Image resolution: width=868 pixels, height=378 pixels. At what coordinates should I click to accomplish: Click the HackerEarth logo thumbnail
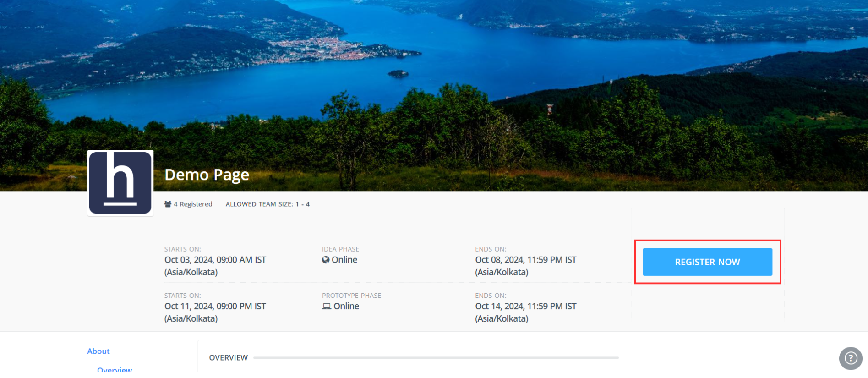[120, 183]
